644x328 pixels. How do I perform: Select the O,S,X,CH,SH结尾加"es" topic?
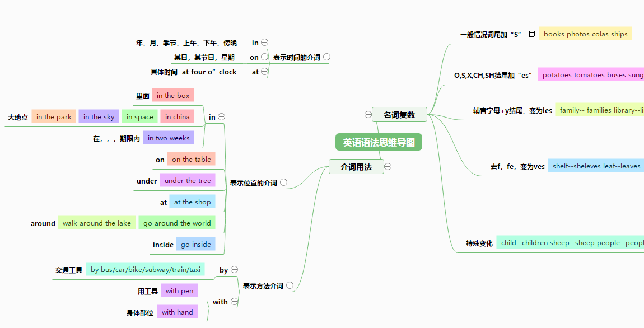pos(493,75)
